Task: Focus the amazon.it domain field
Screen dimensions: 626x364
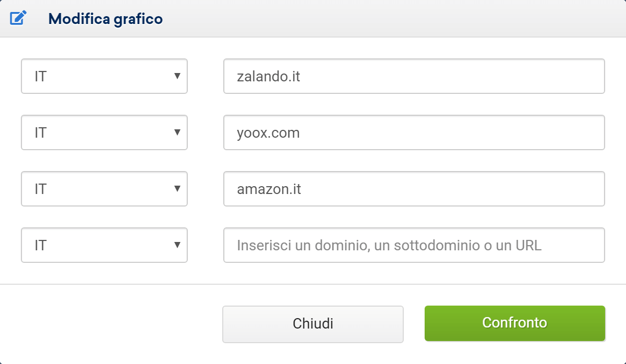Action: click(x=414, y=189)
